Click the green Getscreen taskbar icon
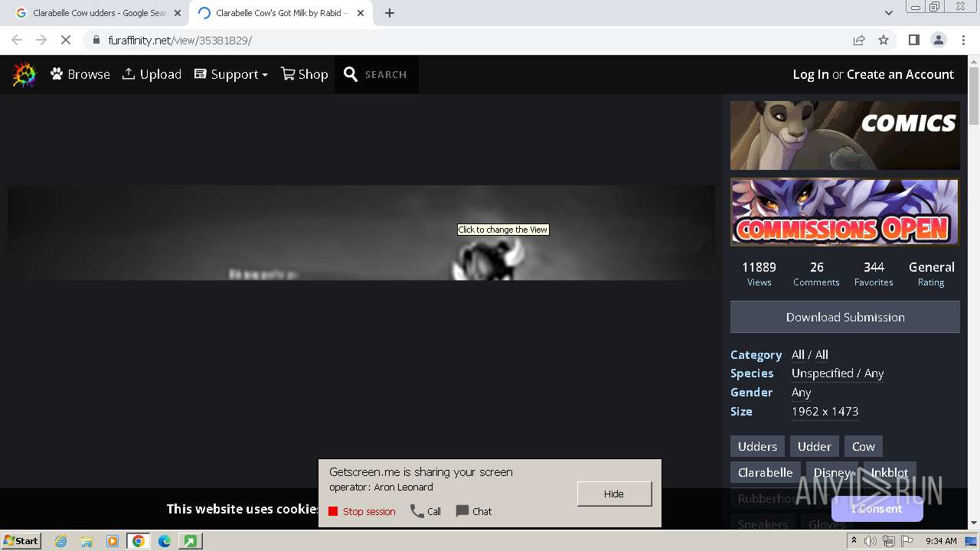Screen dimensions: 980x551 (190, 541)
